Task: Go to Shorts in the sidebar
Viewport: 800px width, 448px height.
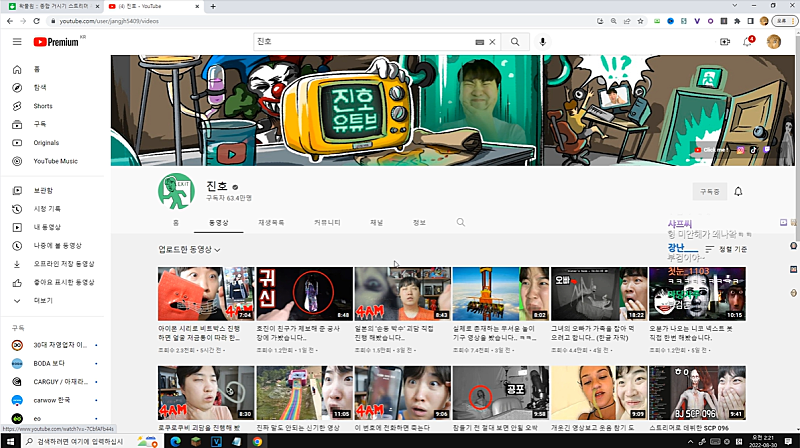Action: (42, 106)
